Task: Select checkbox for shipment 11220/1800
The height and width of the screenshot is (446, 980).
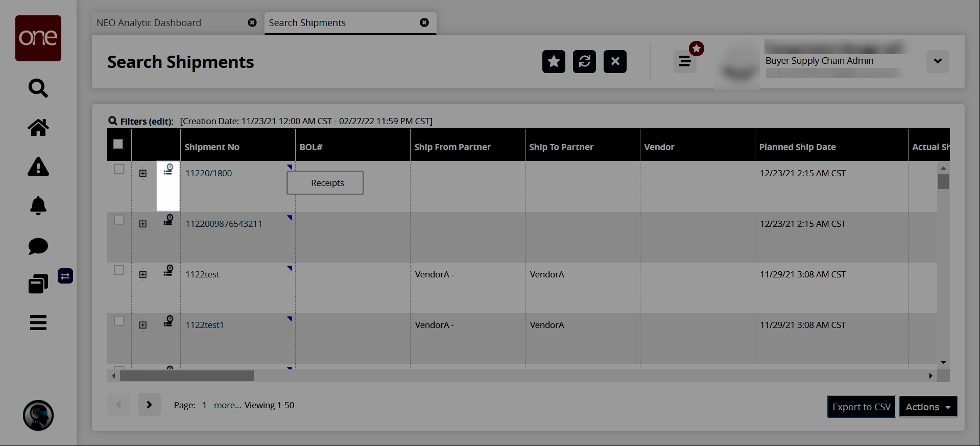Action: [119, 169]
